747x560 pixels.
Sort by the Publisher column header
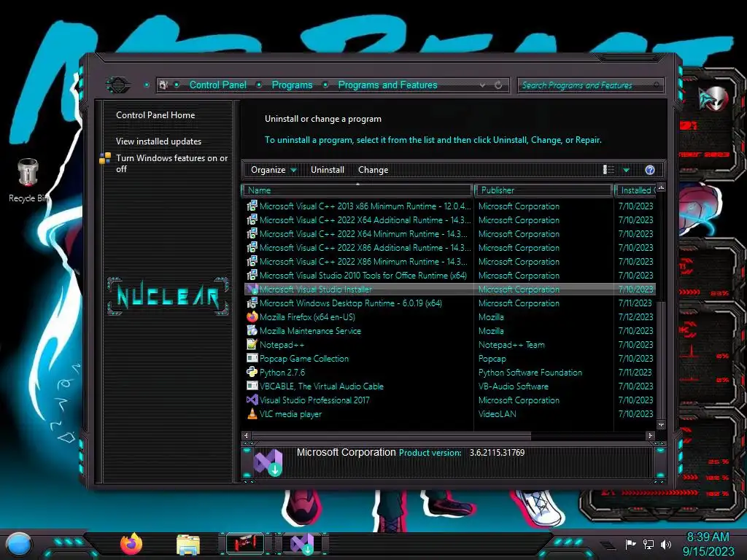[x=543, y=190]
